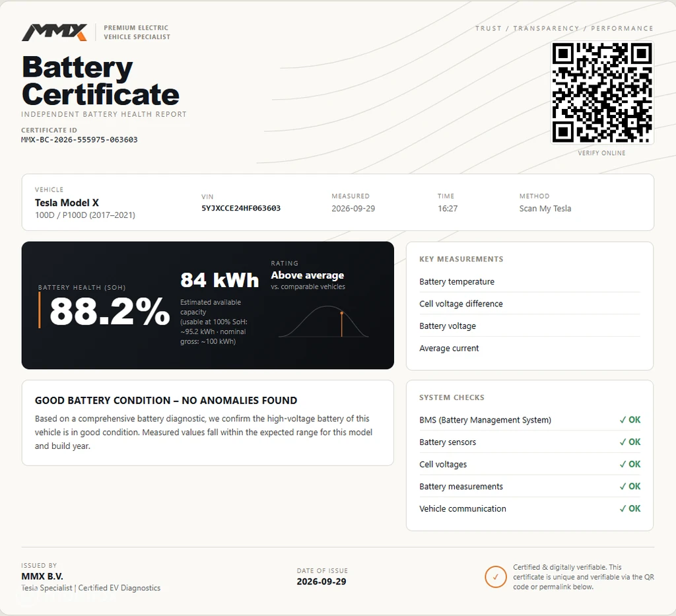Click the MMX B.V. issuer name

pyautogui.click(x=42, y=576)
